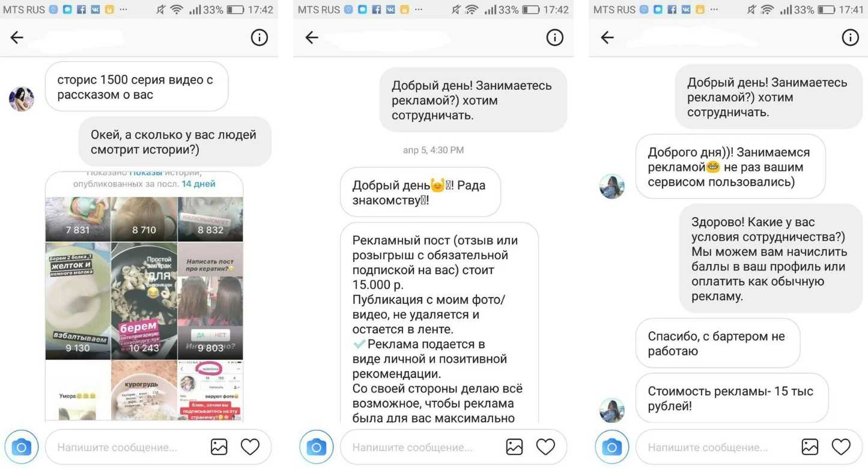
Task: Tap the back arrow in the left chat
Action: [x=17, y=37]
